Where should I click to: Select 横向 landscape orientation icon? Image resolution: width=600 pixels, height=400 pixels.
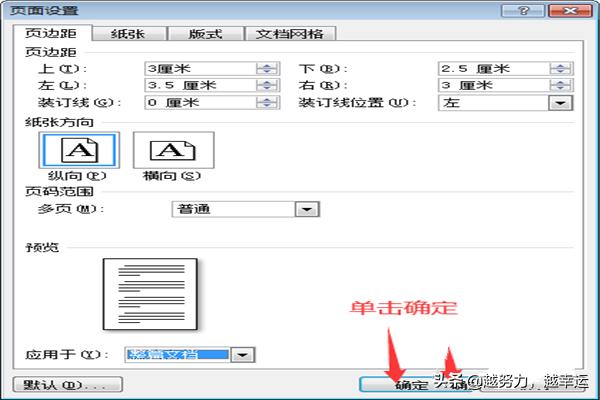tap(173, 150)
